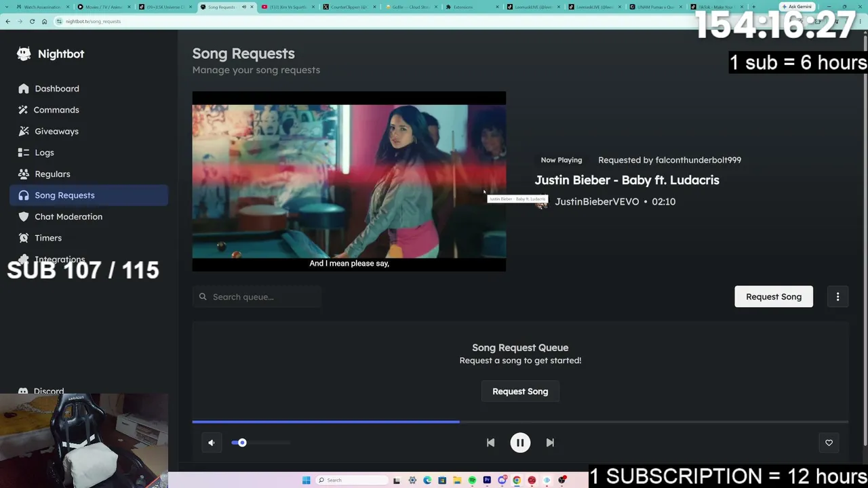Open Timers page

(x=89, y=238)
